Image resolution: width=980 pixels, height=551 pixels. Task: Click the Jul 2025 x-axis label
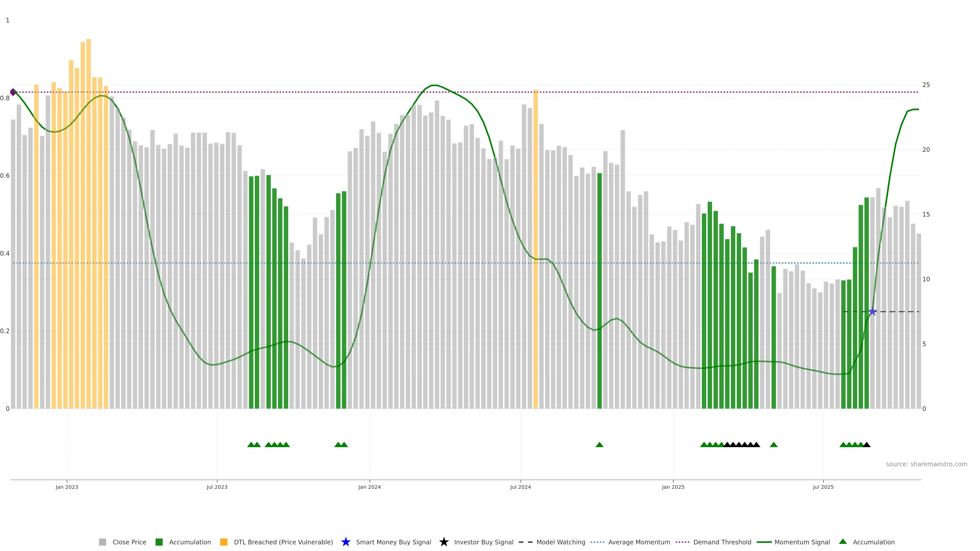tap(823, 487)
